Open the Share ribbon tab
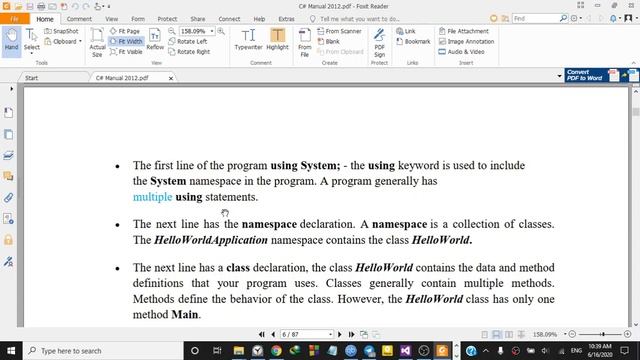 [x=198, y=19]
